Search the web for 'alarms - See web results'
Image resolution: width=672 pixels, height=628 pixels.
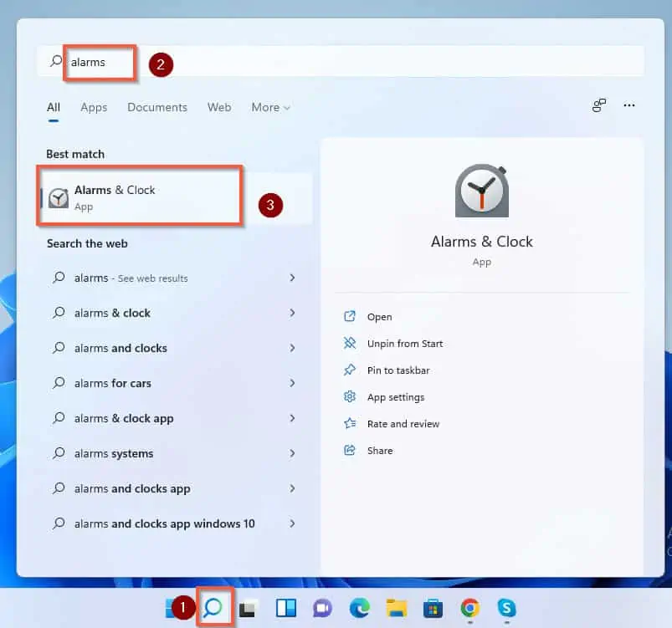(x=175, y=278)
